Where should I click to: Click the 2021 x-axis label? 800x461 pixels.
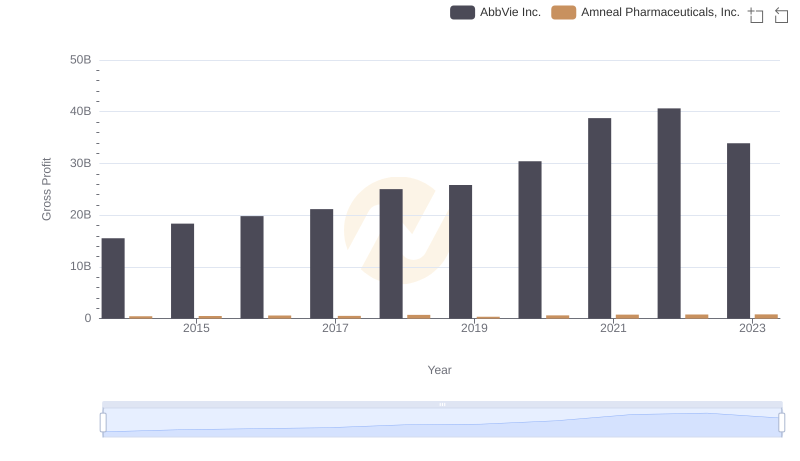click(x=613, y=328)
